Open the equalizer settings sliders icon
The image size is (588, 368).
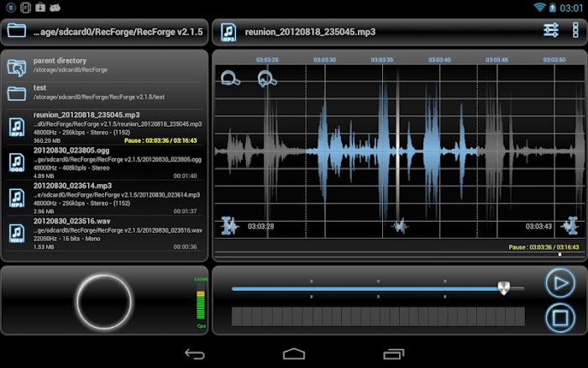[x=550, y=30]
